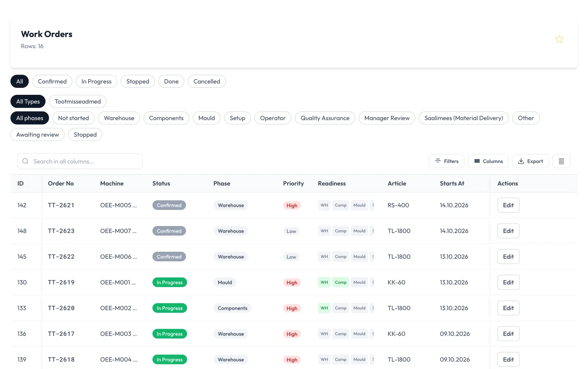The image size is (588, 369).
Task: Filter phase by Awaiting review
Action: [37, 135]
